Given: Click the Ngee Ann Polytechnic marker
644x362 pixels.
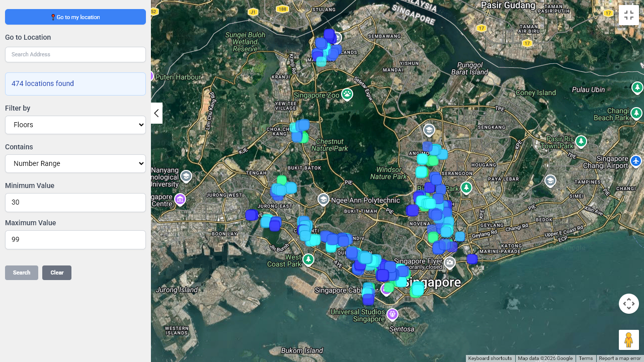Looking at the screenshot, I should coord(324,200).
